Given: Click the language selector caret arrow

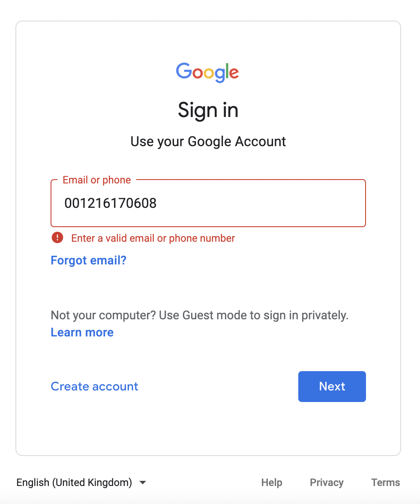Looking at the screenshot, I should [x=143, y=482].
